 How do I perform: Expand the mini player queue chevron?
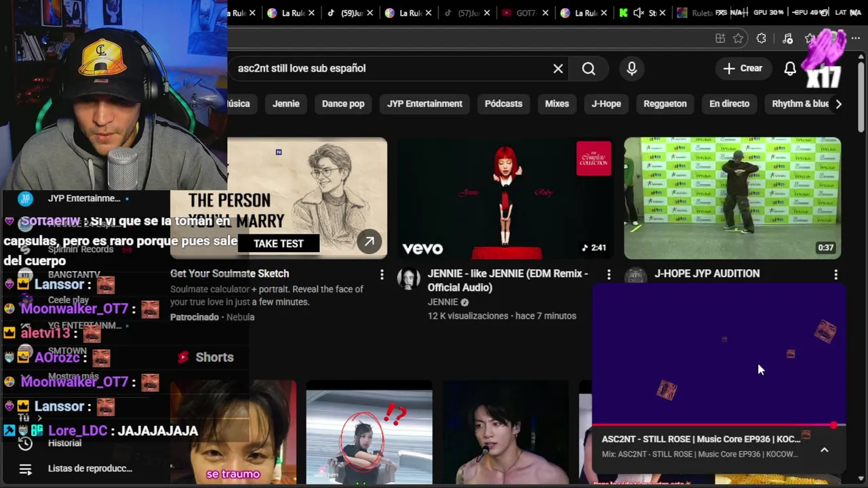(825, 450)
